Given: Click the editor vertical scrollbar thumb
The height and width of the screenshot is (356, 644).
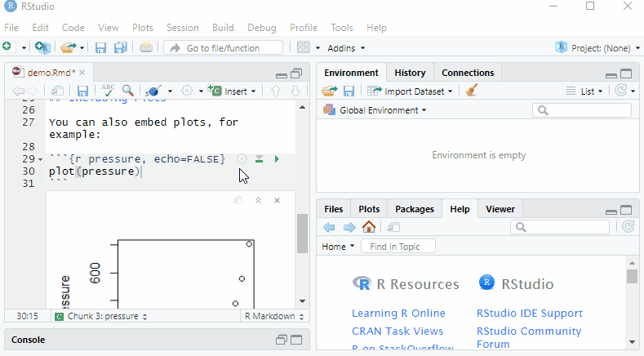Looking at the screenshot, I should coord(302,234).
